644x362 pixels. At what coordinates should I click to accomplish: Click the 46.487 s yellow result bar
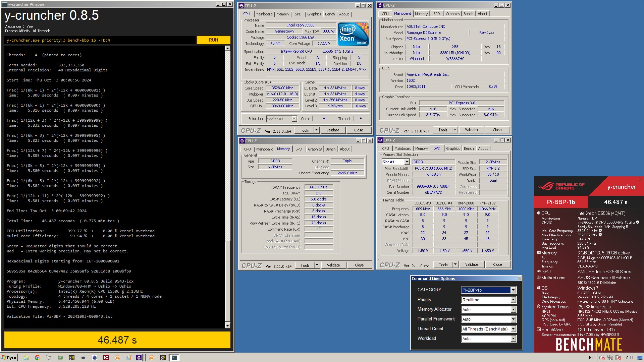[117, 340]
